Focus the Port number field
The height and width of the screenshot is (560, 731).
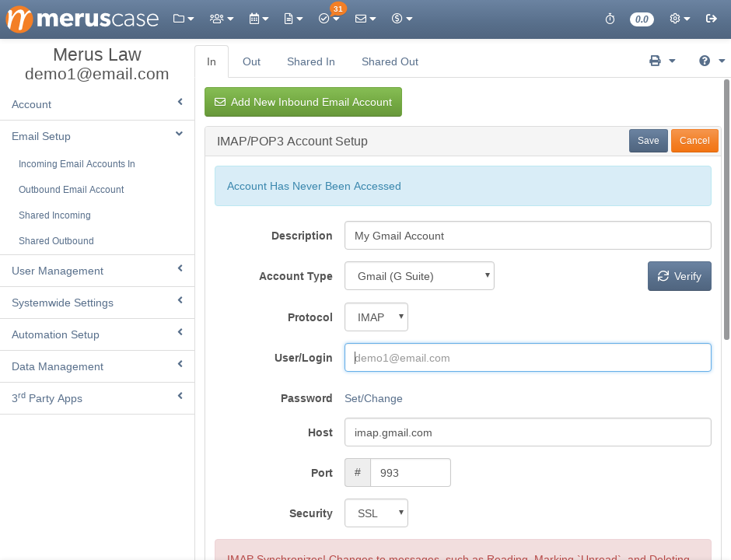411,472
